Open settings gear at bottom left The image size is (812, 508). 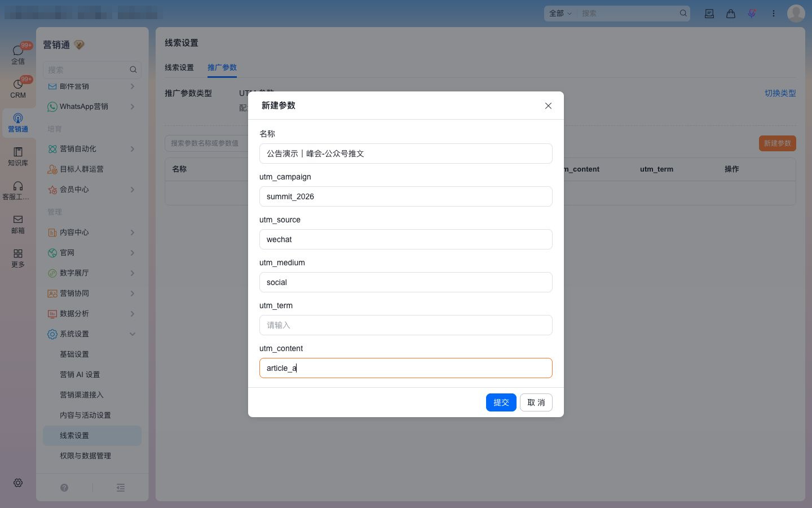click(18, 483)
